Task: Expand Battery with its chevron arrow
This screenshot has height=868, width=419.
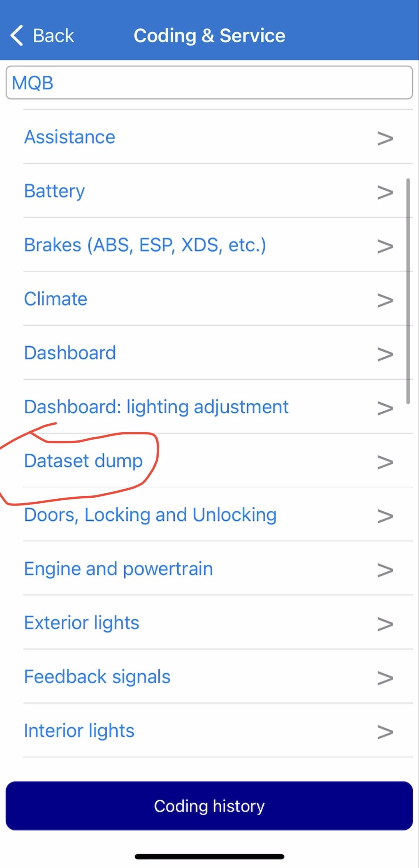Action: 385,192
